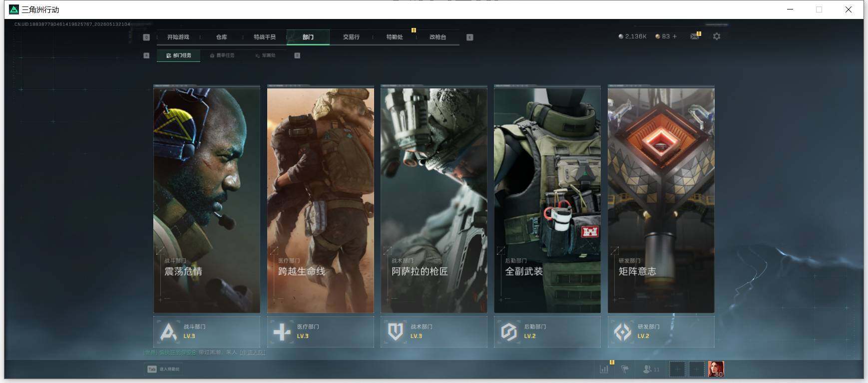Click the silver coin icon beside 2,136K
This screenshot has height=383, width=868.
[x=621, y=36]
